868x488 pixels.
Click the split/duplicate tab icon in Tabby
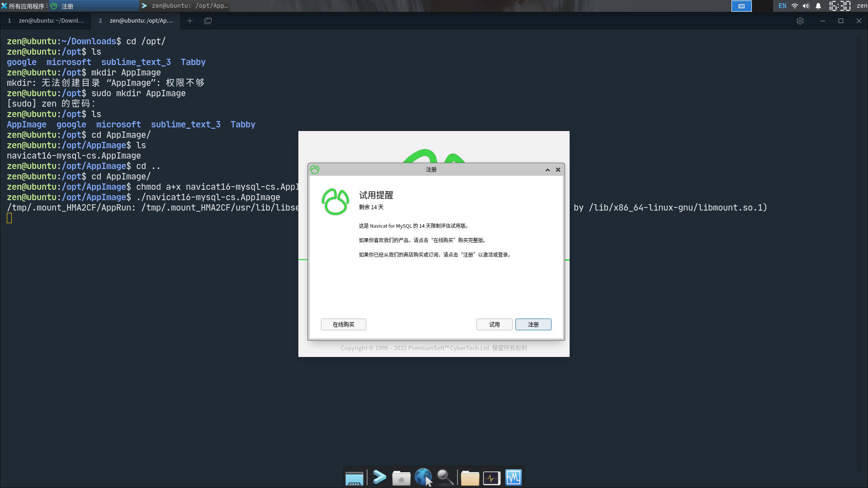(x=208, y=21)
